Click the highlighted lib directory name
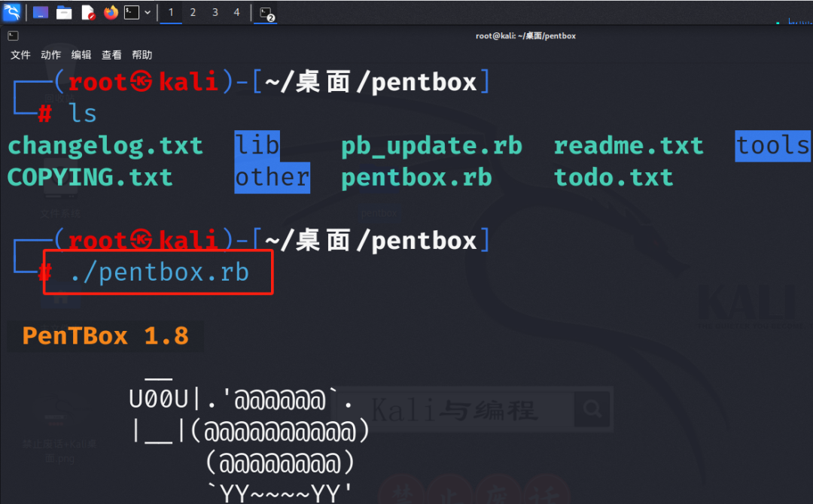This screenshot has height=504, width=813. coord(257,145)
